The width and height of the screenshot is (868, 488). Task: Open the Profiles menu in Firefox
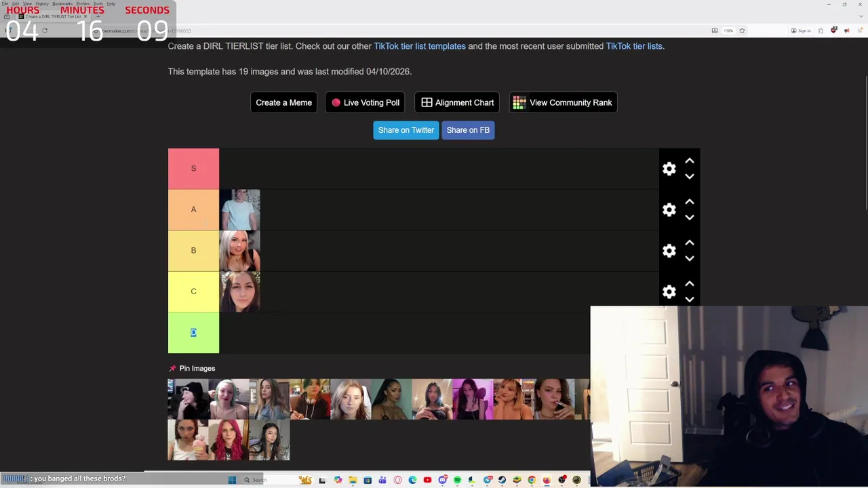[x=83, y=4]
